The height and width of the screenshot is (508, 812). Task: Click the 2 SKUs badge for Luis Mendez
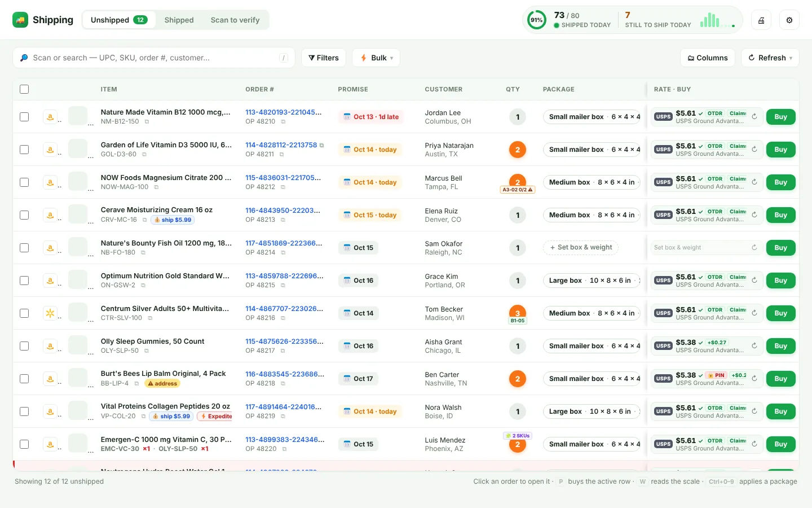click(518, 436)
